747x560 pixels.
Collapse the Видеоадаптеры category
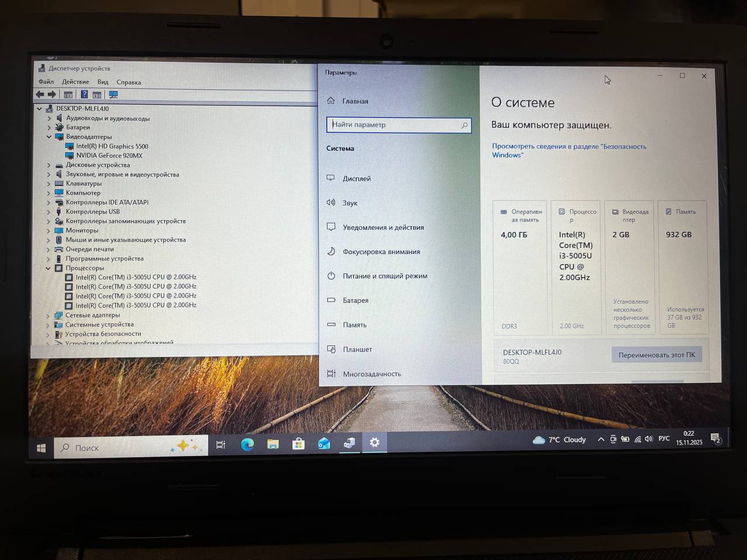pos(49,136)
